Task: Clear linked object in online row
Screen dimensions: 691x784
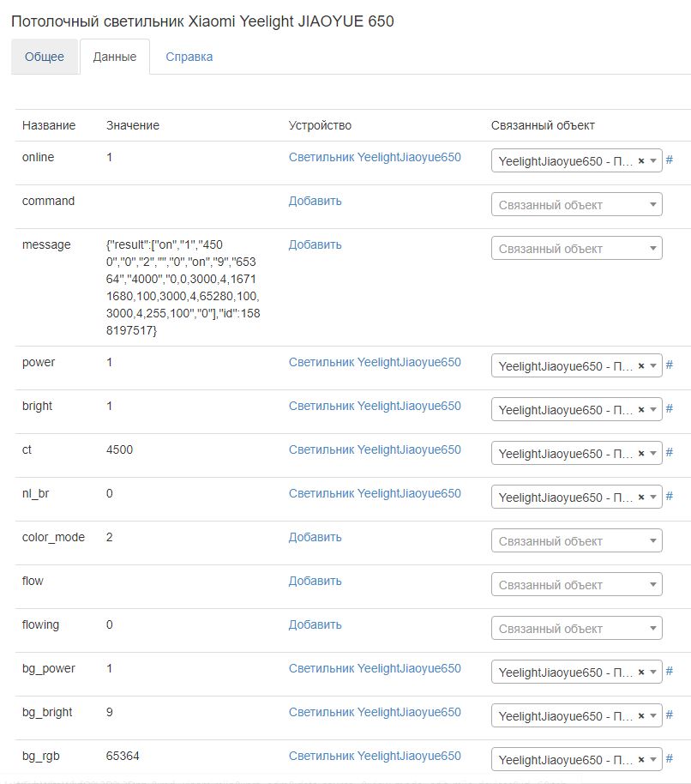Action: [x=641, y=161]
